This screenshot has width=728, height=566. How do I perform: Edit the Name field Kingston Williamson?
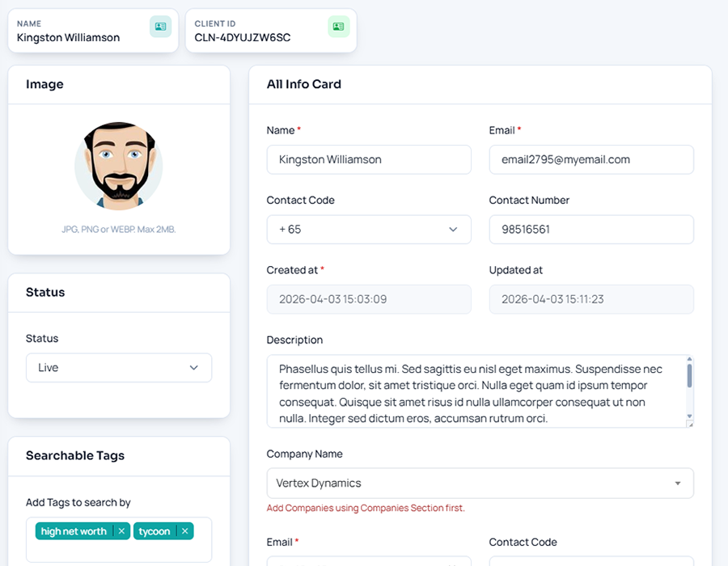(368, 160)
